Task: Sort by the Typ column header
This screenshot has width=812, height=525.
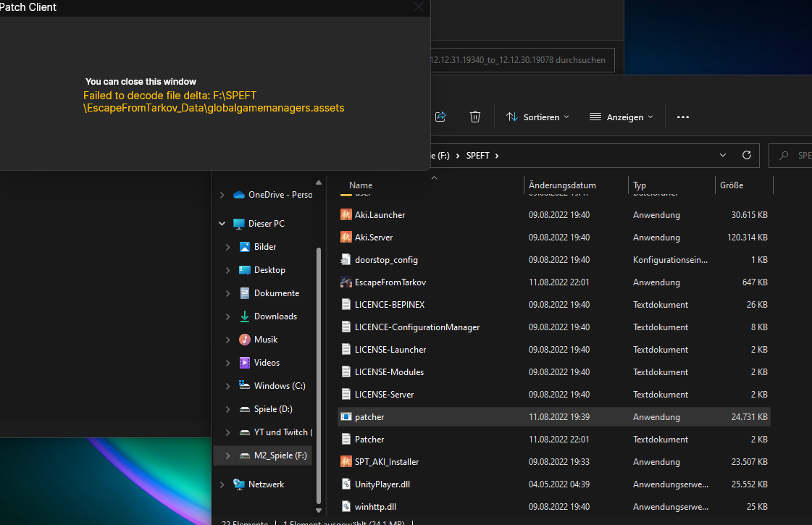Action: [640, 185]
